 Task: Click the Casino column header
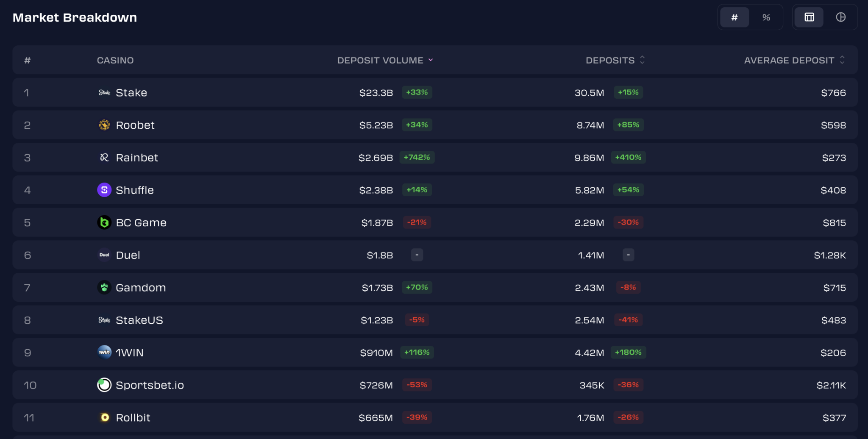[x=115, y=61]
